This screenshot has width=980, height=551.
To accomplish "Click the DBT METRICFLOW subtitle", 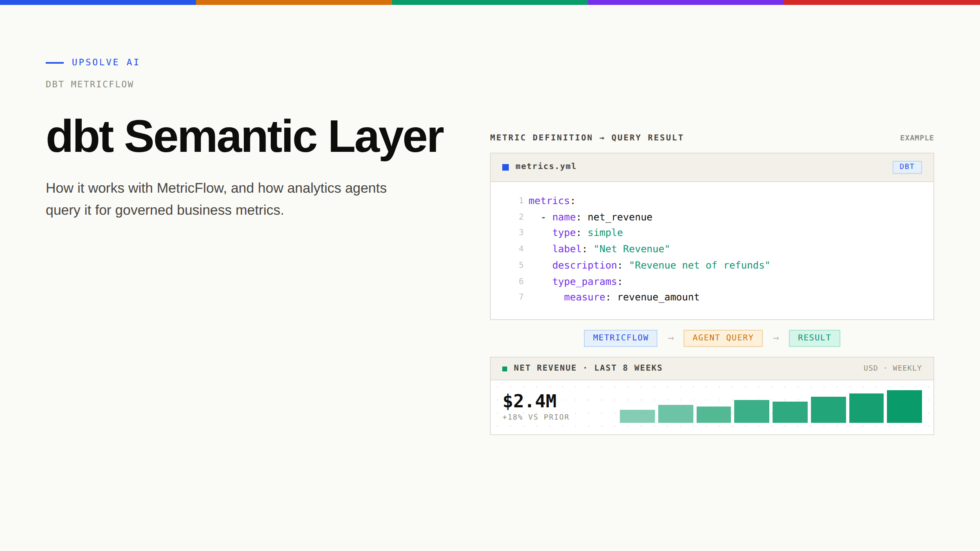I will [90, 84].
